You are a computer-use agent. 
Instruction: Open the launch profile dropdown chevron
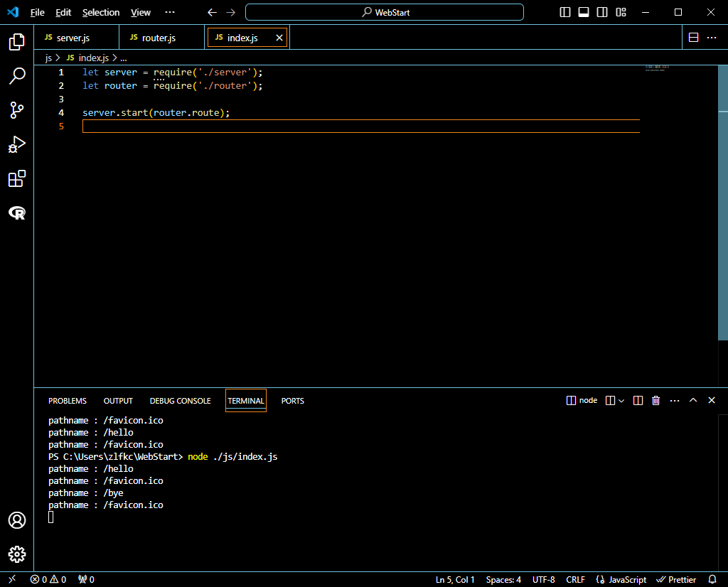click(x=621, y=401)
